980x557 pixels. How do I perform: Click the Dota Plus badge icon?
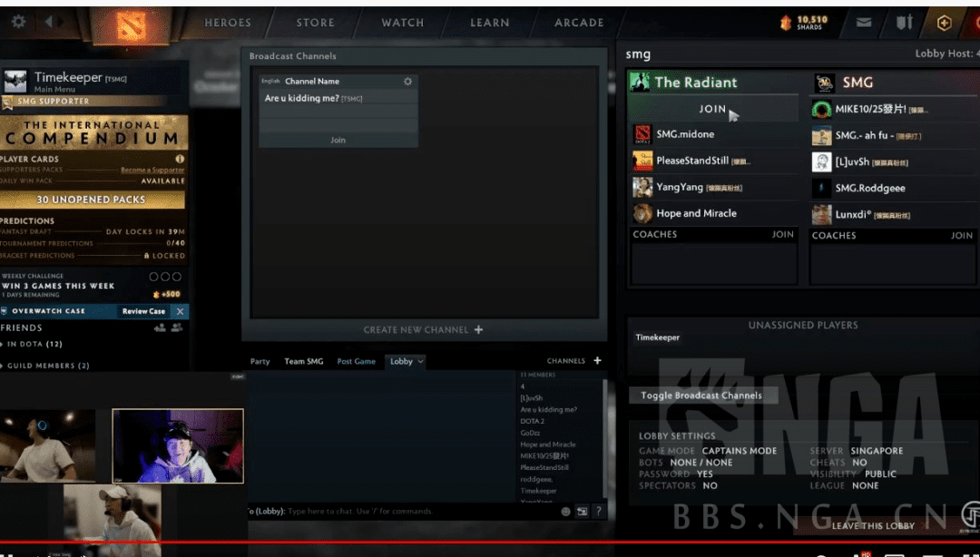[944, 23]
